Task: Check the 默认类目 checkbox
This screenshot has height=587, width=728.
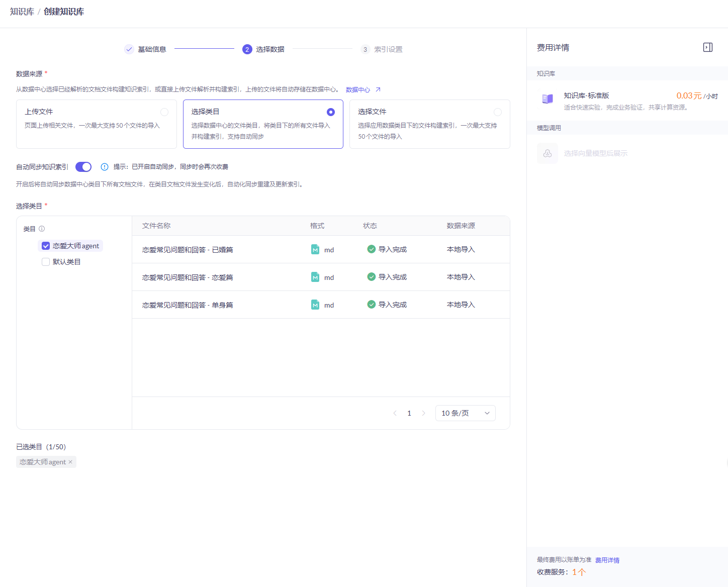Action: pyautogui.click(x=46, y=262)
